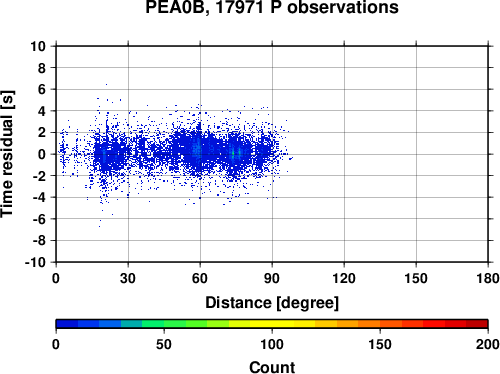The image size is (500, 374).
Task: Click the x-axis tick label '30'
Action: point(128,278)
